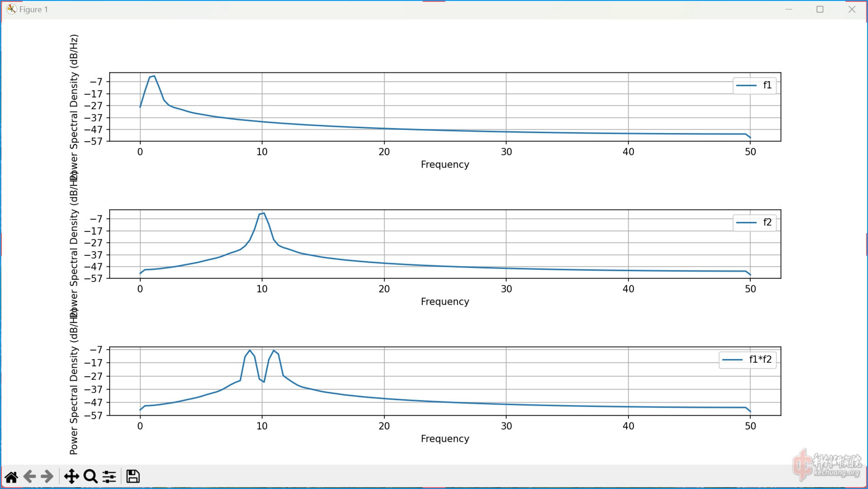Click the left peak of f1*f2 plot
The height and width of the screenshot is (489, 868).
[x=249, y=351]
